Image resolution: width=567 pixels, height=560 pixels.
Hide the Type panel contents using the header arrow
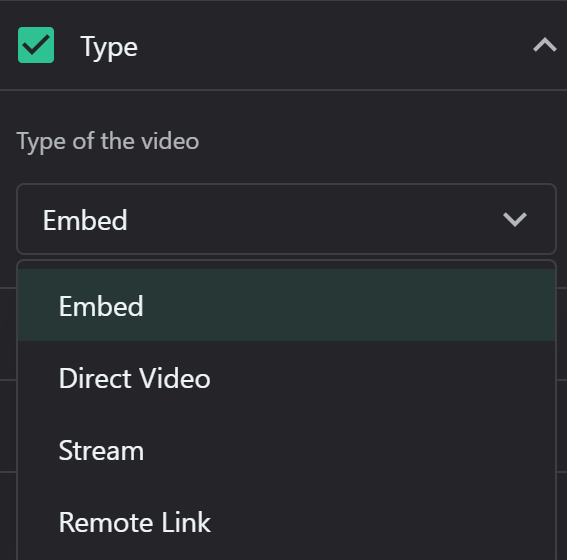[x=545, y=45]
